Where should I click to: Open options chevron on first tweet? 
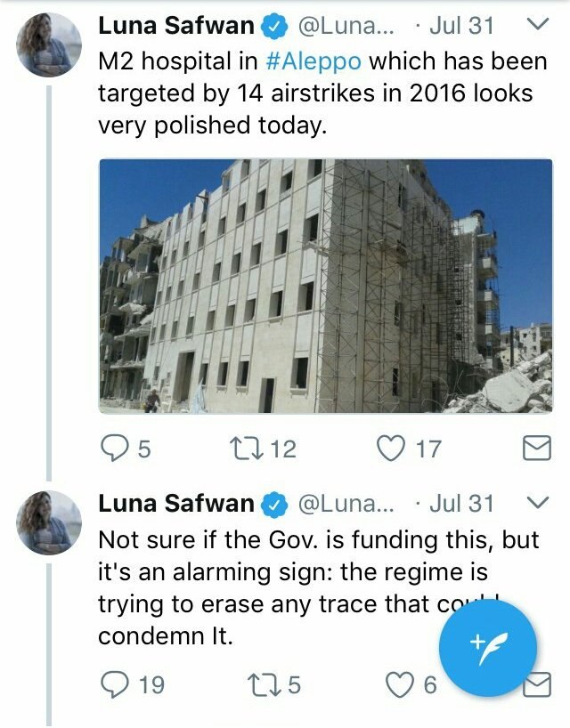539,24
